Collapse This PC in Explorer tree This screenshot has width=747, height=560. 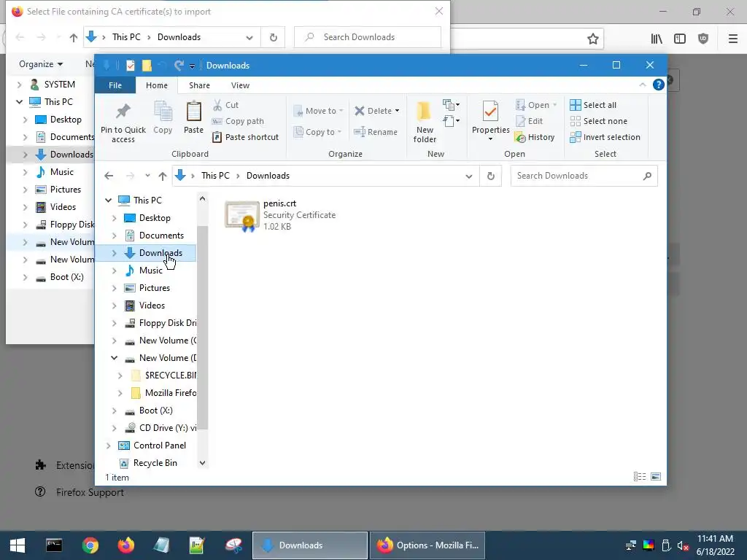(109, 201)
